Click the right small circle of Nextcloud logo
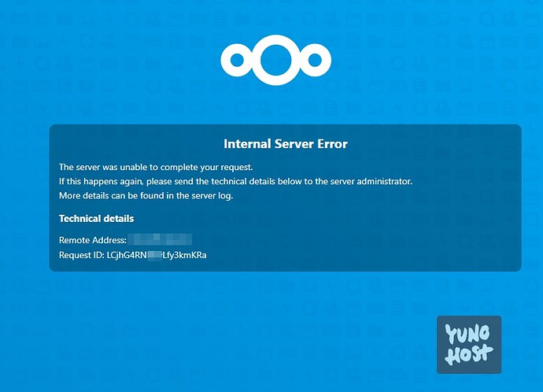This screenshot has height=392, width=543. tap(315, 60)
